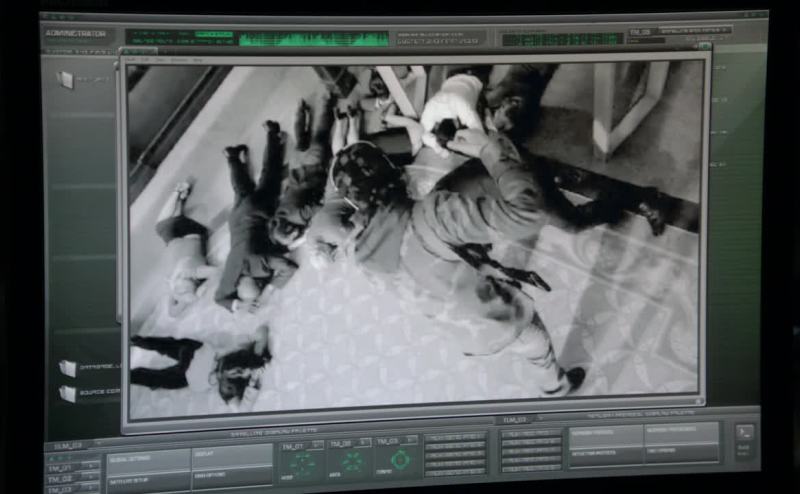Image resolution: width=800 pixels, height=494 pixels.
Task: Select the TM_02 crosshair target icon
Action: coord(352,461)
